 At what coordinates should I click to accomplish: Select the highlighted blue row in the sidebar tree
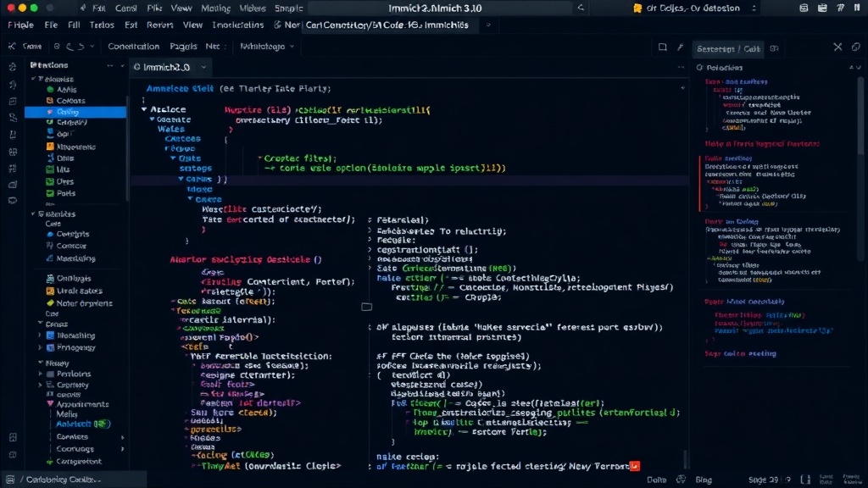tap(75, 112)
